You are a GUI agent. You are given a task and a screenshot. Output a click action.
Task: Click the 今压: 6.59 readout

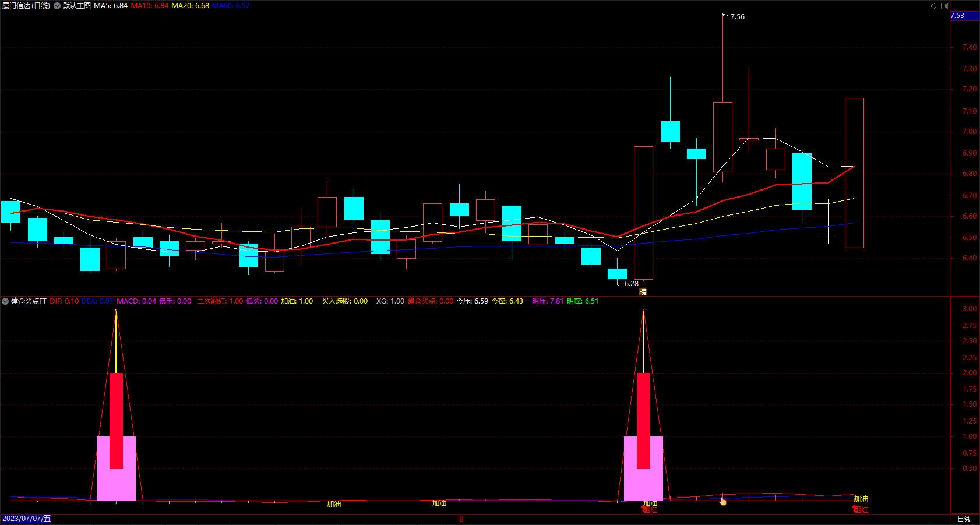(472, 301)
